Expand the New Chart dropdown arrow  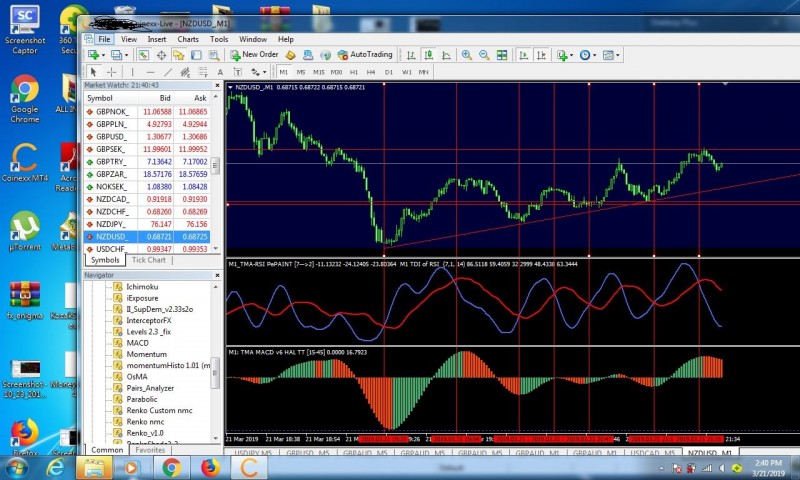point(103,55)
